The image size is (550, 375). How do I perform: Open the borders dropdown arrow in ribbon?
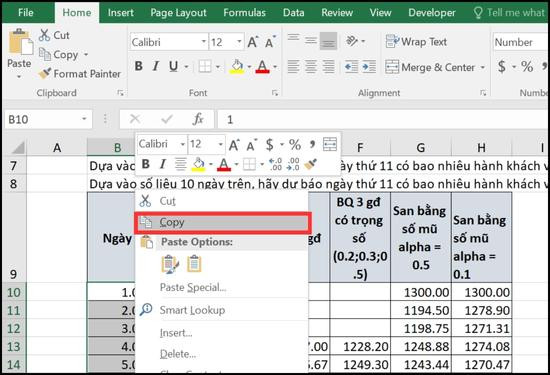pos(218,66)
